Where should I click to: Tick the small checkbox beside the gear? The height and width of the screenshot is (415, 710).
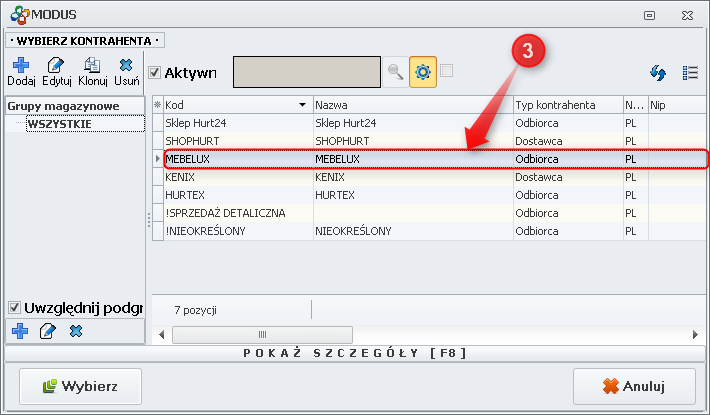(446, 71)
